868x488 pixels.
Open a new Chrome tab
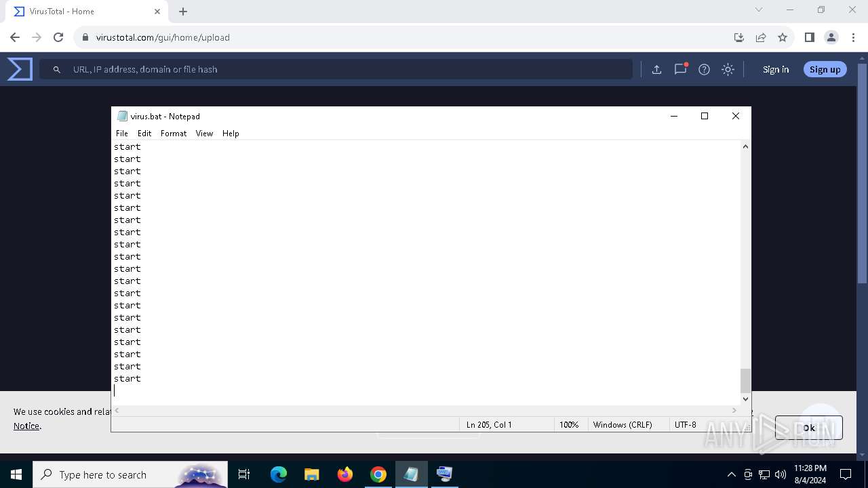183,12
